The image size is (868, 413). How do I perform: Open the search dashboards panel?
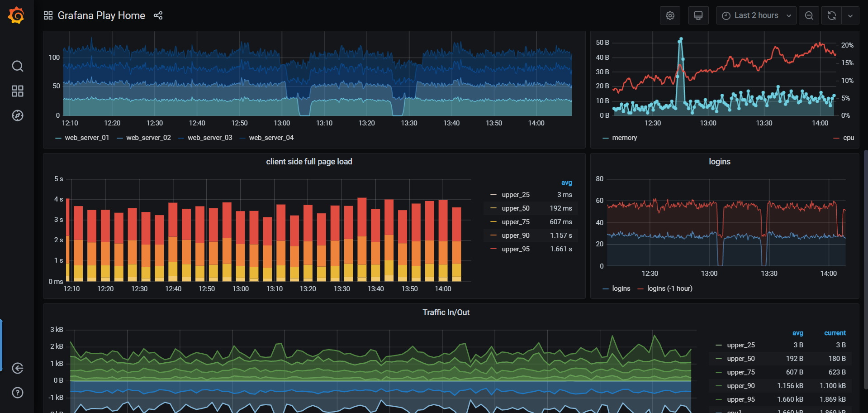click(x=17, y=66)
